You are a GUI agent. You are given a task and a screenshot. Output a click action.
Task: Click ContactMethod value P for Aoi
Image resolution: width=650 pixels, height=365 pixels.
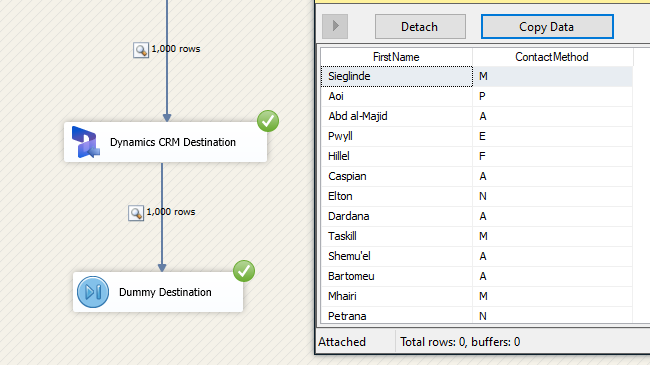(553, 96)
